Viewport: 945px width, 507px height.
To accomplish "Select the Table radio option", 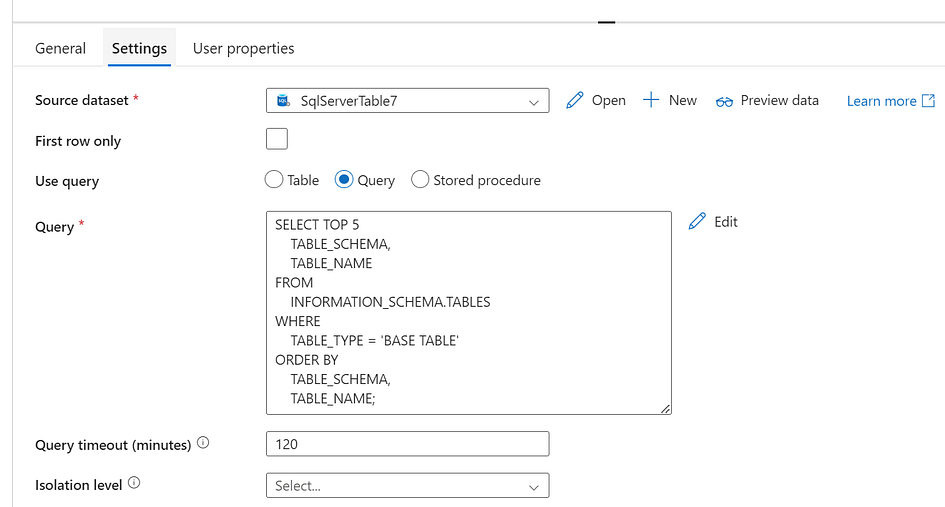I will click(x=274, y=180).
